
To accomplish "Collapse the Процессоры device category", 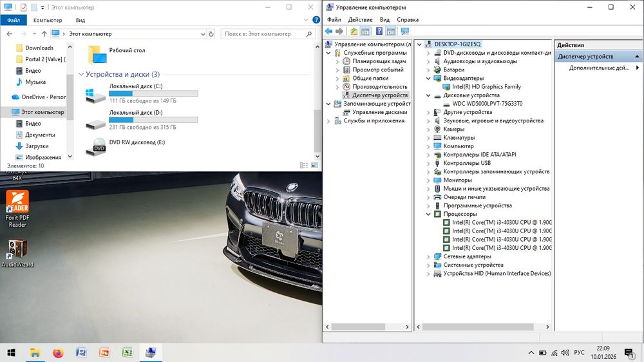I will [x=428, y=214].
